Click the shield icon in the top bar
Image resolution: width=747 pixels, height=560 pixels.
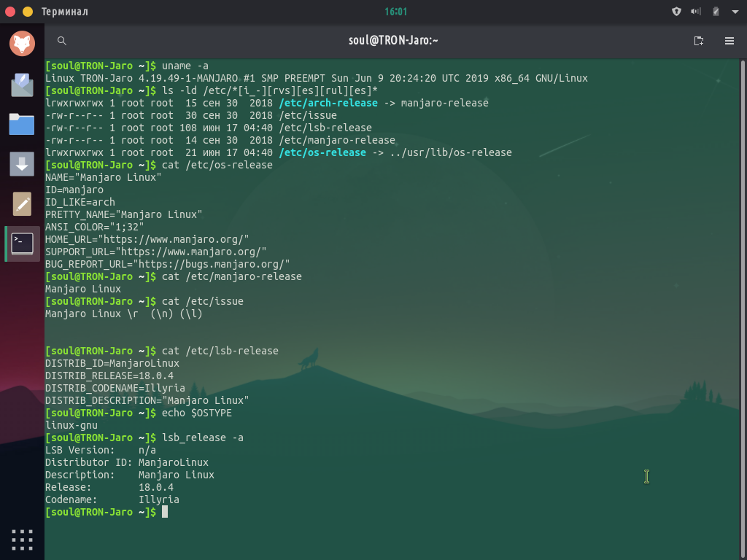(x=676, y=12)
